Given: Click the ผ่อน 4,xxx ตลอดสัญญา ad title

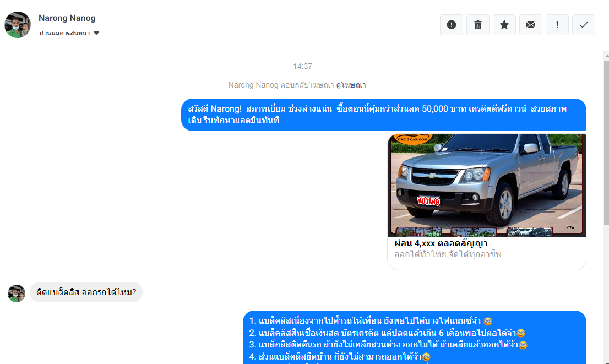Looking at the screenshot, I should click(441, 243).
